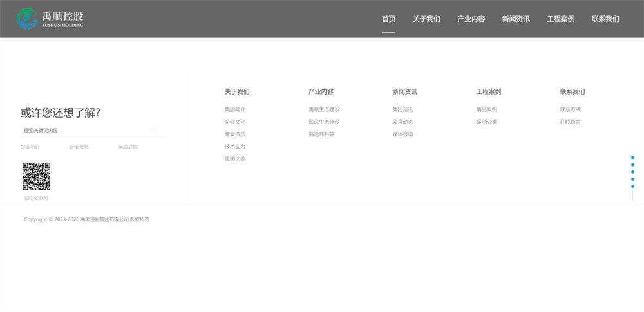Open 荣誉资质 footer link
This screenshot has width=644, height=312.
pos(235,134)
